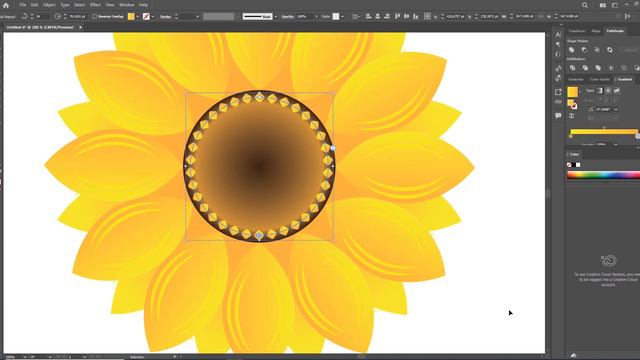640x360 pixels.
Task: Switch to the Swatches panel tab
Action: 576,79
